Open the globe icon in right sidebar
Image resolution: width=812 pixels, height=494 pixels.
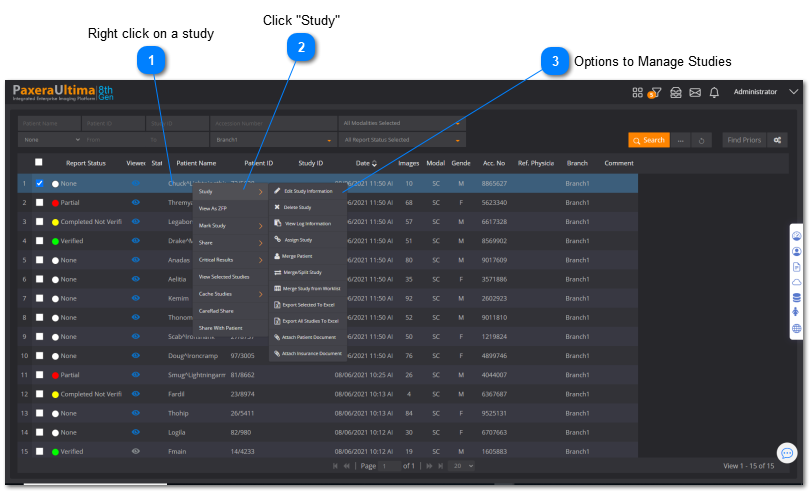796,328
